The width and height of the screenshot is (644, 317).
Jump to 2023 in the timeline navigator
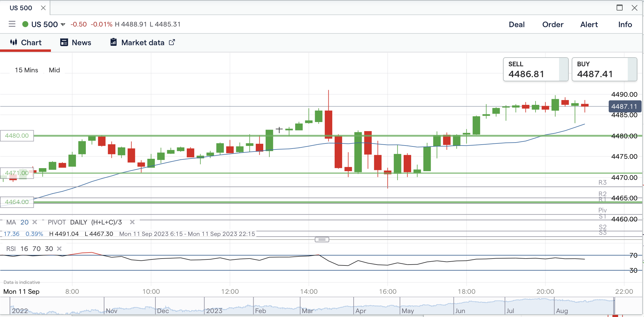pyautogui.click(x=214, y=311)
